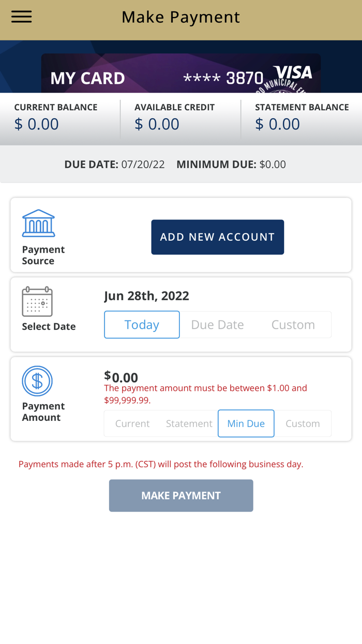Open the hamburger navigation menu
Viewport: 362px width, 644px height.
pos(21,17)
